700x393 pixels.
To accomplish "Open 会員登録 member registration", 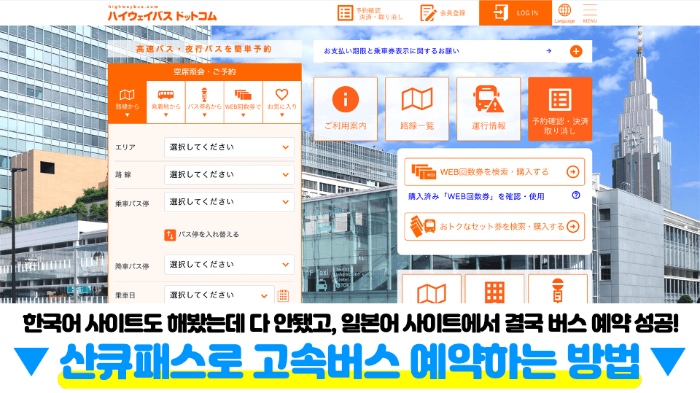I will [443, 13].
